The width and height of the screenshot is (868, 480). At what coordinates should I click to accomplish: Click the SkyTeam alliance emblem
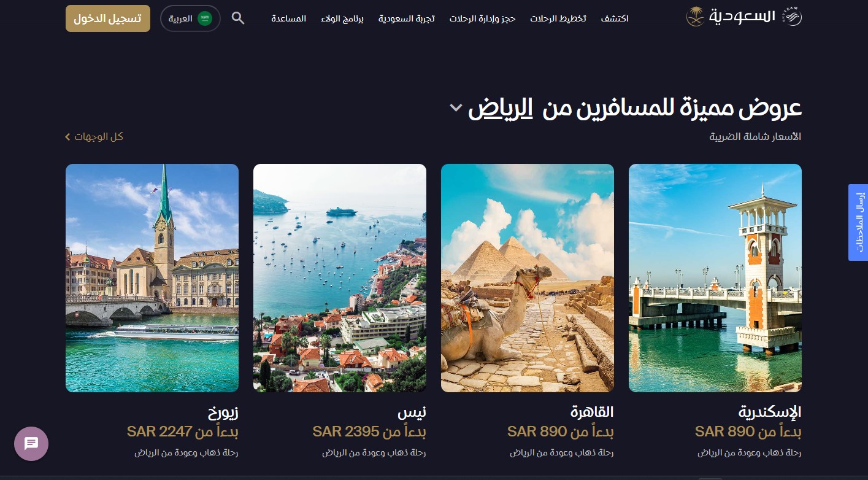pyautogui.click(x=792, y=17)
